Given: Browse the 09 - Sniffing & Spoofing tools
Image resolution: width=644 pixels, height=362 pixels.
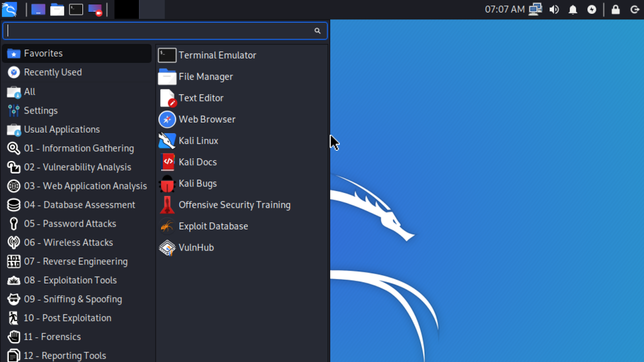Looking at the screenshot, I should [73, 299].
